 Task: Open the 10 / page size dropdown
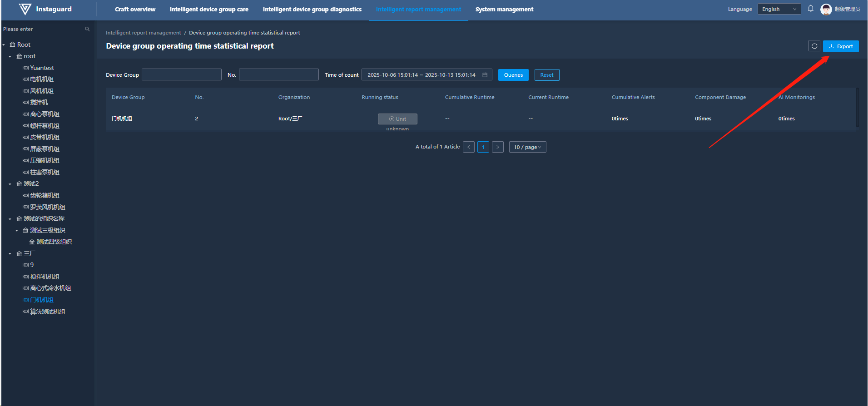(527, 147)
